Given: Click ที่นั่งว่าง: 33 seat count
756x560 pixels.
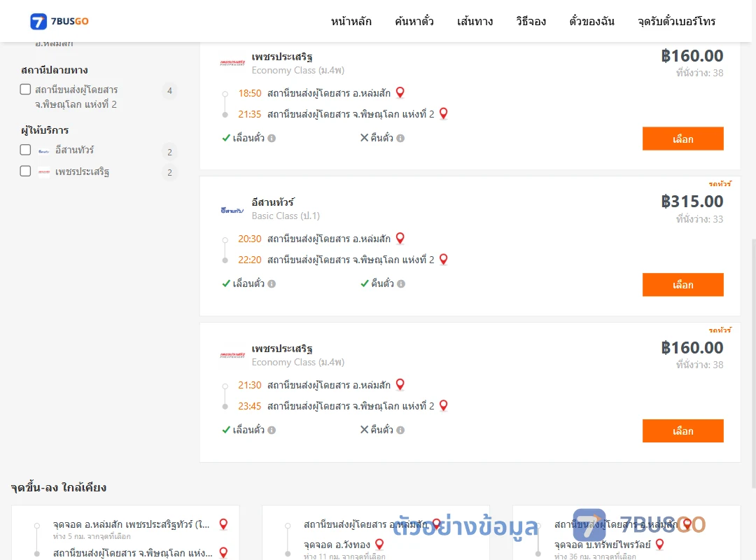Looking at the screenshot, I should (x=699, y=219).
